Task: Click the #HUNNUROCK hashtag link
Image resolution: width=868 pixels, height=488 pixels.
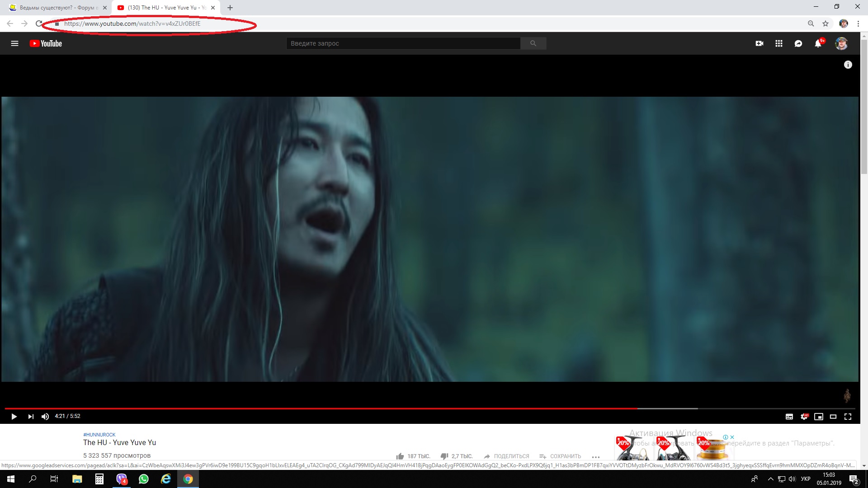Action: pos(99,435)
